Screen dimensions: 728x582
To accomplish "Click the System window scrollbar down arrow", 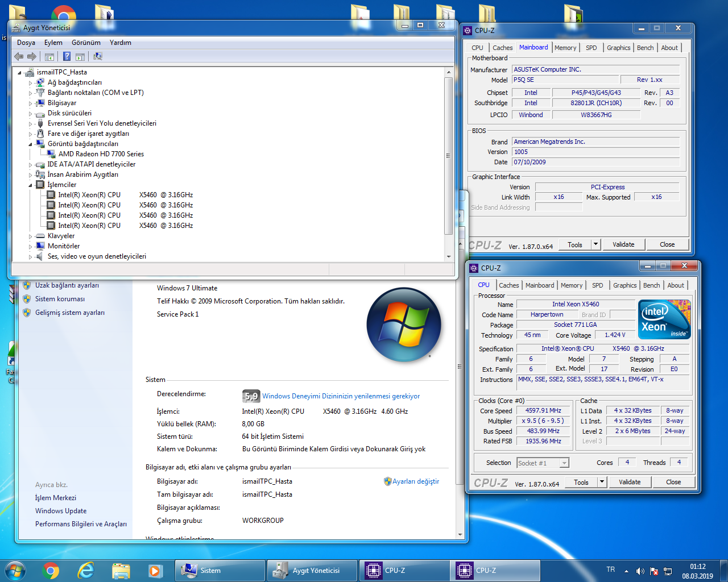I will pos(460,534).
